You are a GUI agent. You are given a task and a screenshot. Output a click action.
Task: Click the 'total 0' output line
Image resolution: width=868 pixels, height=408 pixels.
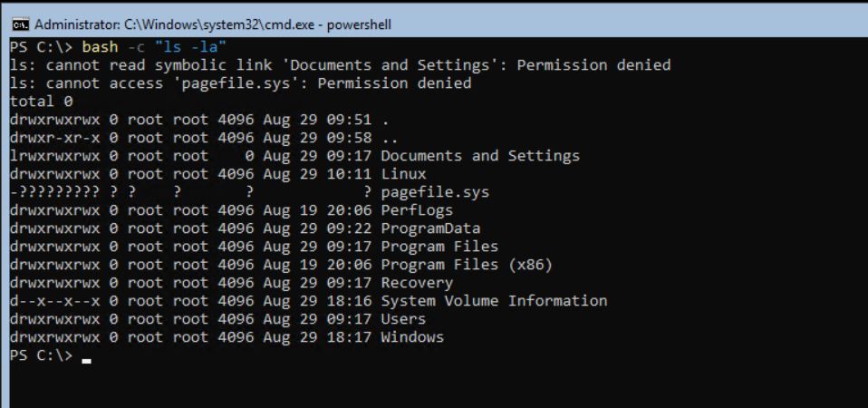pos(42,102)
